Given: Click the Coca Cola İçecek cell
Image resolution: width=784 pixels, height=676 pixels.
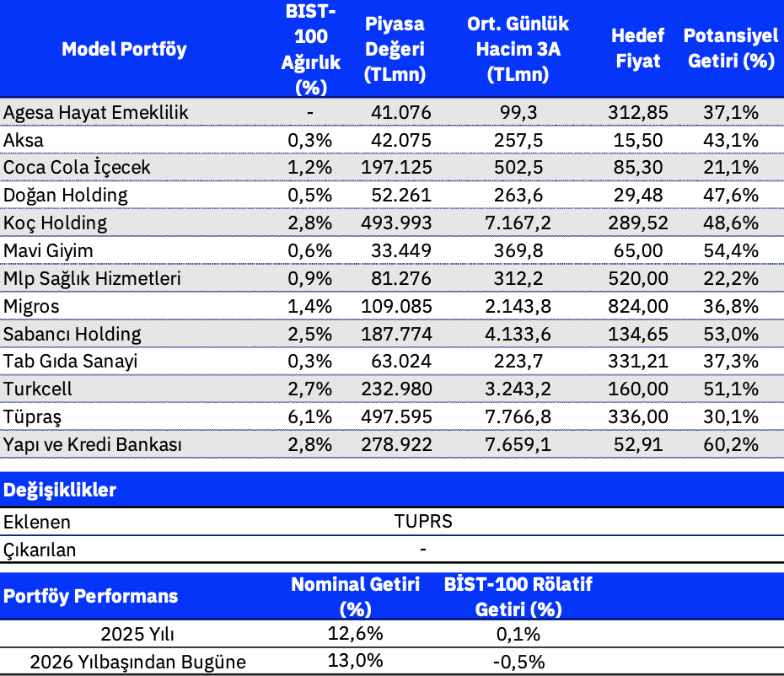Looking at the screenshot, I should (x=78, y=168).
